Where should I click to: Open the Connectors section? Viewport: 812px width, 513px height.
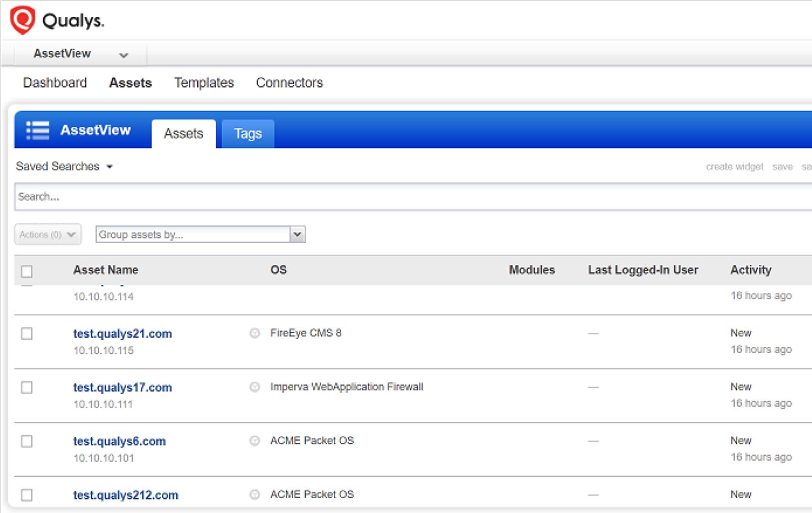(289, 83)
